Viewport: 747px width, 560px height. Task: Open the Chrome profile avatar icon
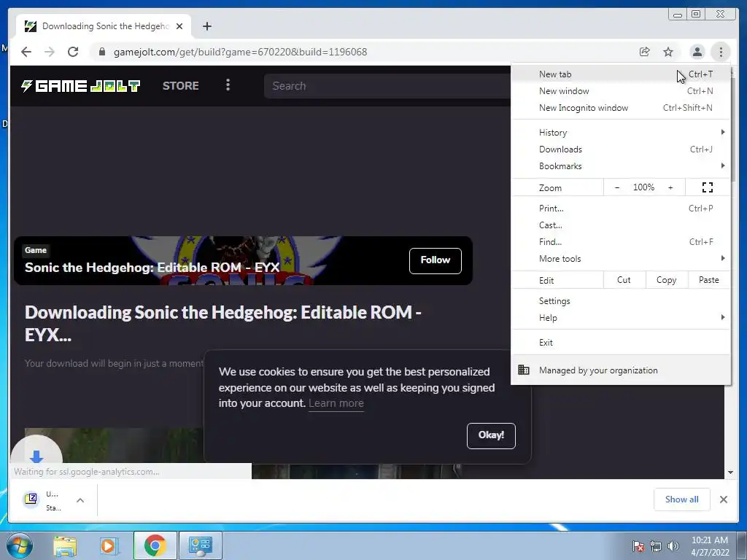tap(697, 52)
